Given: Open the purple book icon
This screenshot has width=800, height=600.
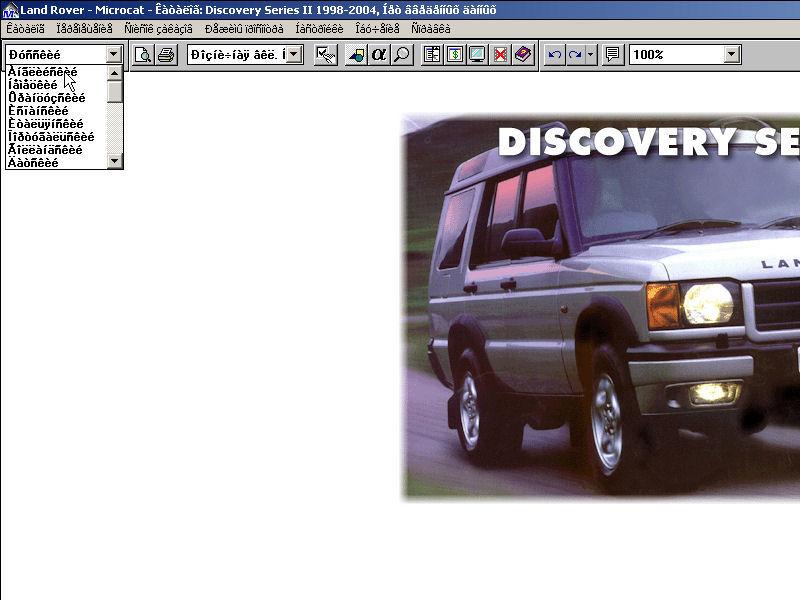Looking at the screenshot, I should pos(523,54).
